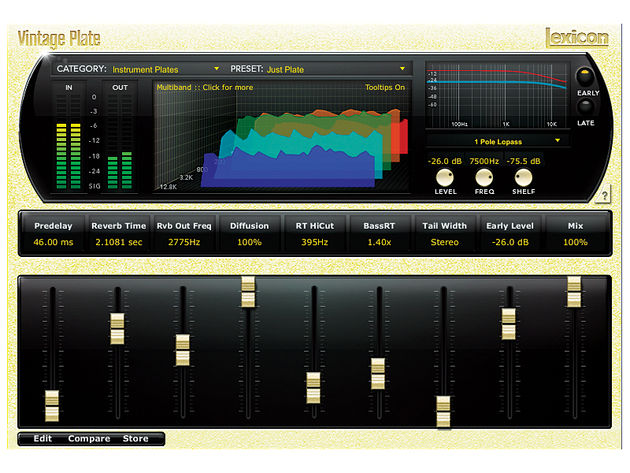Click the Early Level fader handle
The height and width of the screenshot is (473, 630).
[x=509, y=324]
